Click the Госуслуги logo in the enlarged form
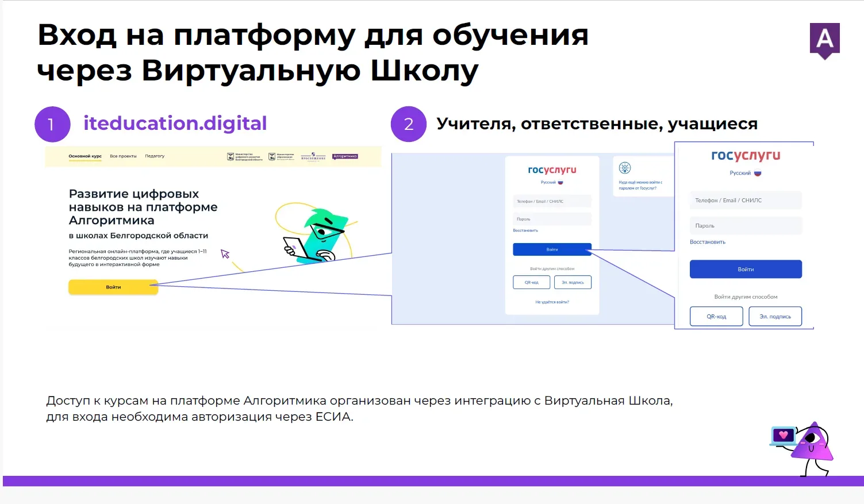 point(746,155)
